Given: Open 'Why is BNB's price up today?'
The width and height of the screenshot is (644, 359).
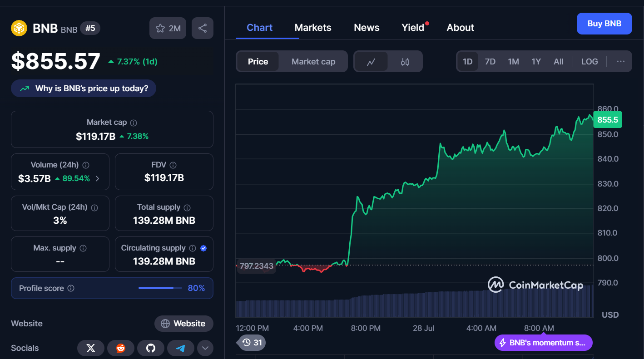Looking at the screenshot, I should (84, 89).
